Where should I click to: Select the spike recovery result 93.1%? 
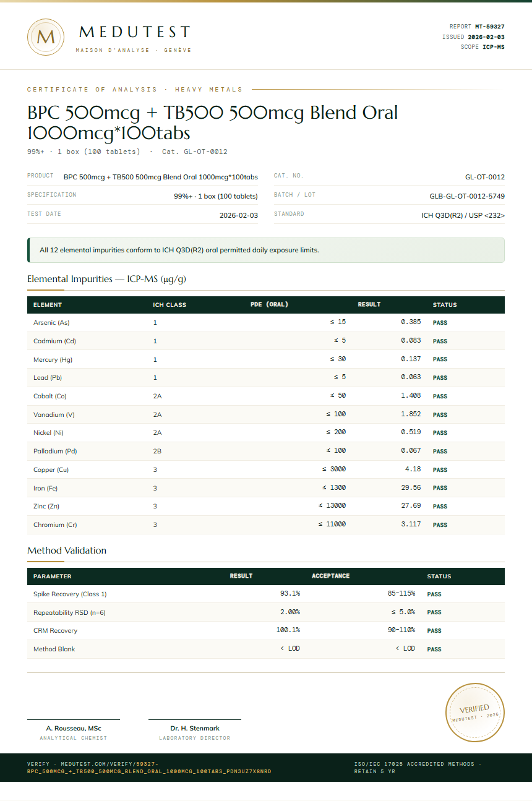click(290, 594)
